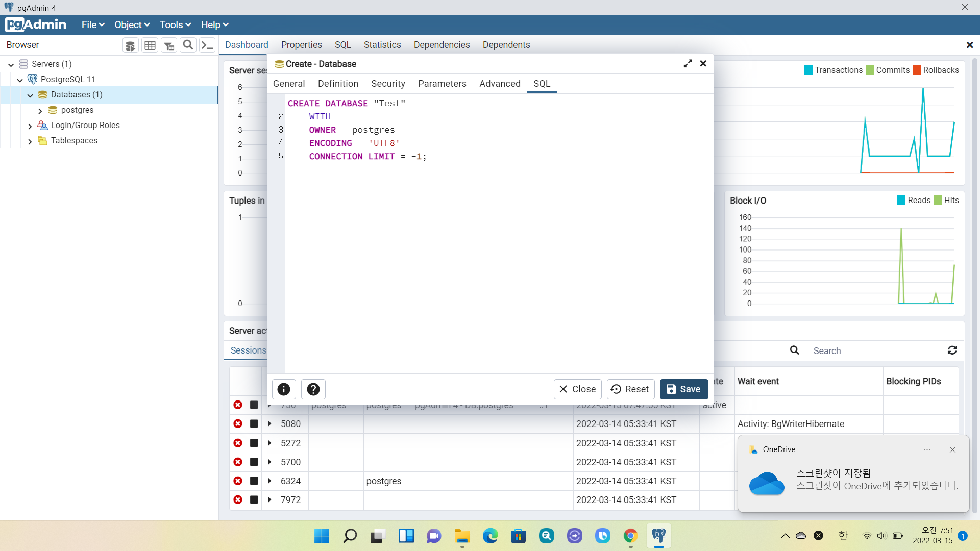This screenshot has width=980, height=551.
Task: Click the dialog info button
Action: 284,389
